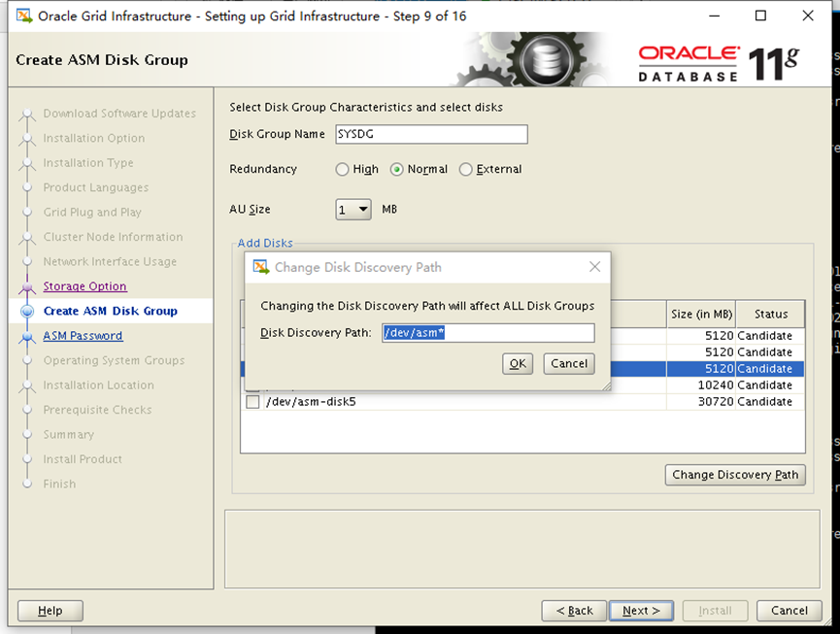Click the Prerequisite Checks step
This screenshot has width=840, height=634.
[x=97, y=410]
